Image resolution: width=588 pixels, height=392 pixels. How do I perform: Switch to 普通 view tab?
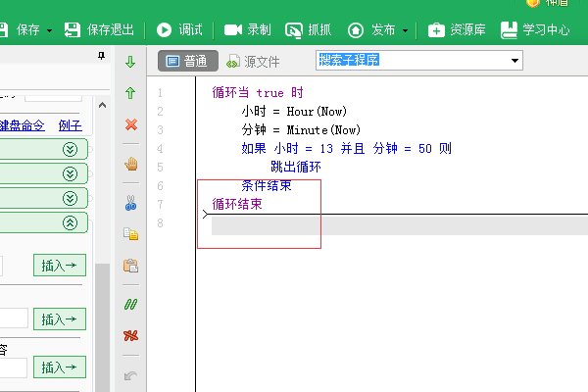pos(188,61)
